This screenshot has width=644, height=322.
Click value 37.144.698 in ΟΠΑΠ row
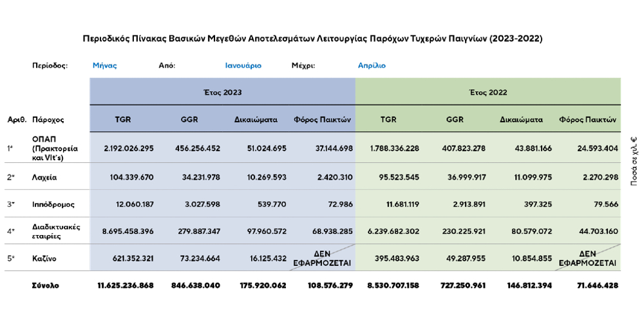tap(333, 148)
